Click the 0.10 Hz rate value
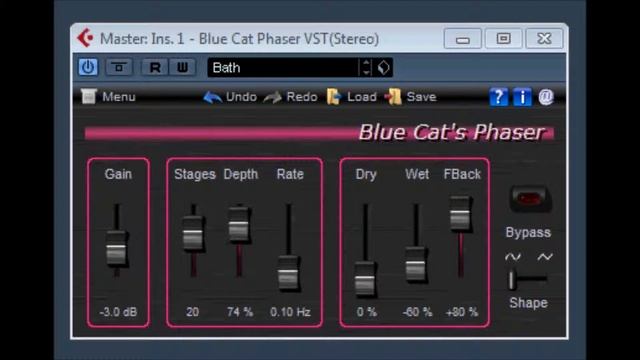 click(x=290, y=312)
